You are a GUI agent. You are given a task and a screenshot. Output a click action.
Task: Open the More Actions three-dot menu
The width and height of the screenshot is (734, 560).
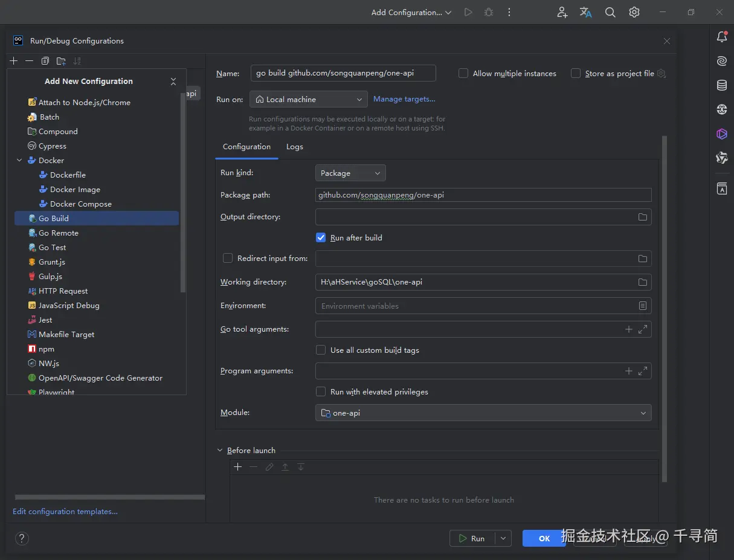pyautogui.click(x=509, y=12)
